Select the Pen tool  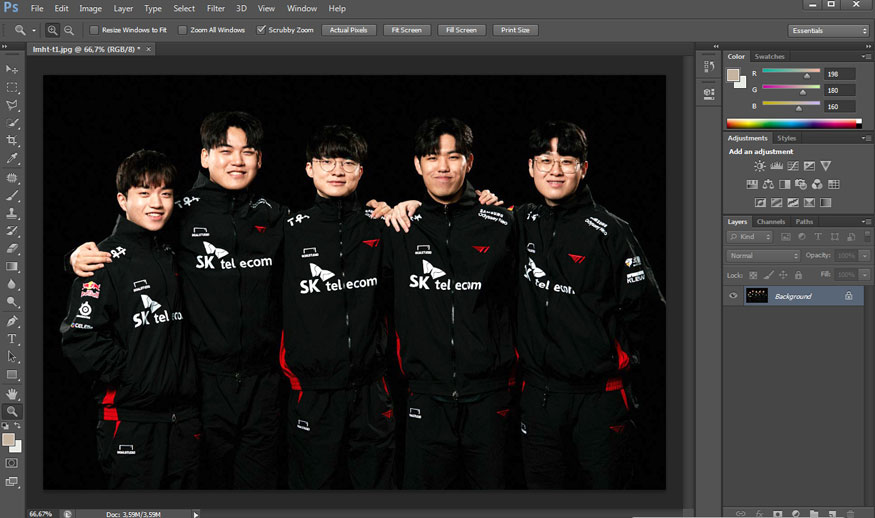pos(12,321)
